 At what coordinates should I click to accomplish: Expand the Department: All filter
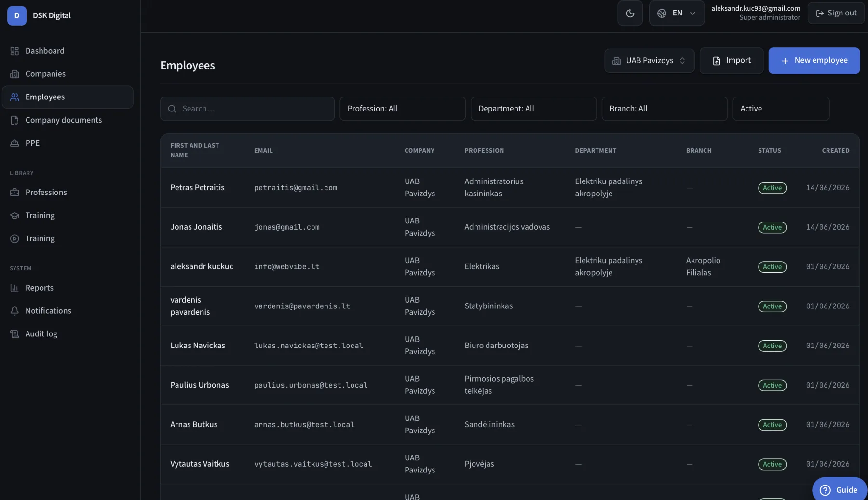click(533, 109)
